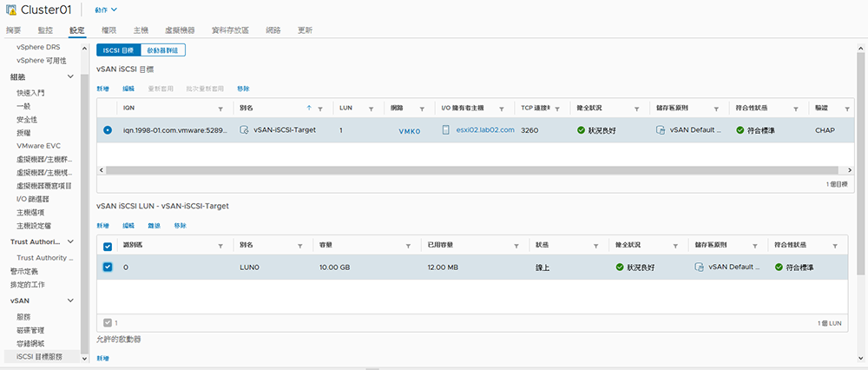Click the sidebar scrollbar up arrow

pyautogui.click(x=85, y=48)
